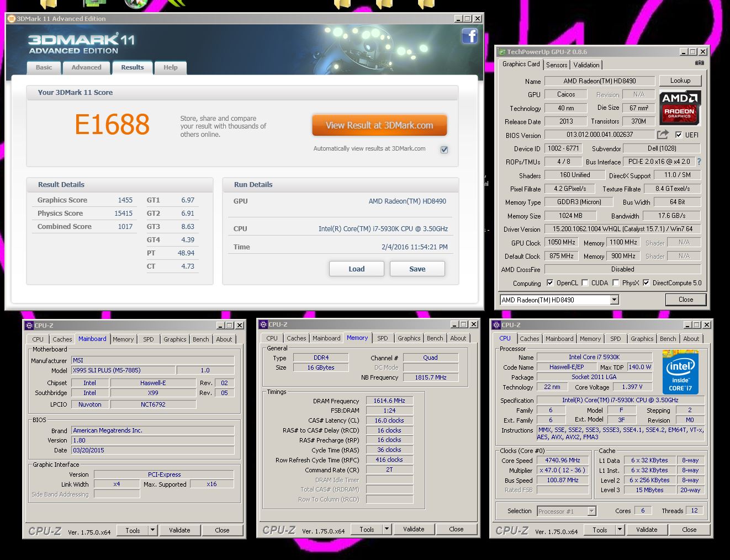Click the motherboard model X99S SLI PLUS (MS-7885)
Screen dimensions: 730x560
coord(124,370)
